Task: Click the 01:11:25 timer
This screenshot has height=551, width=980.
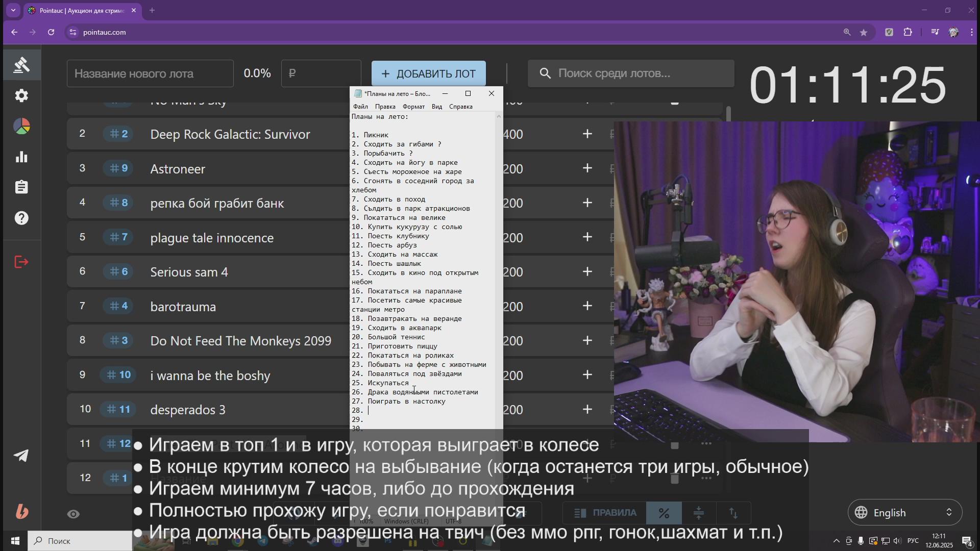Action: pyautogui.click(x=848, y=85)
